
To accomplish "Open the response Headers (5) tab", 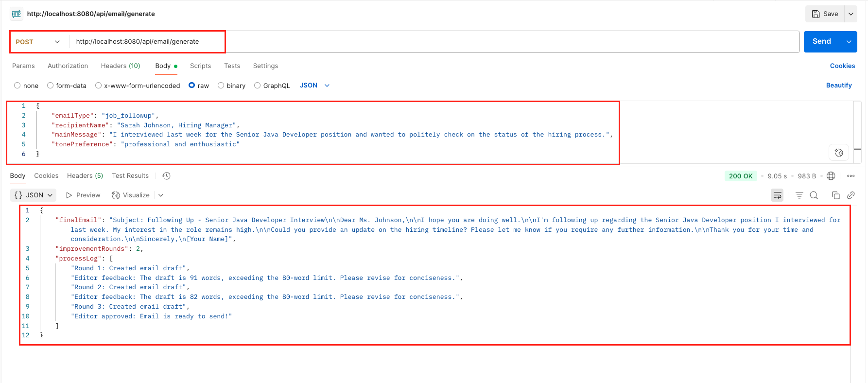I will pyautogui.click(x=85, y=176).
